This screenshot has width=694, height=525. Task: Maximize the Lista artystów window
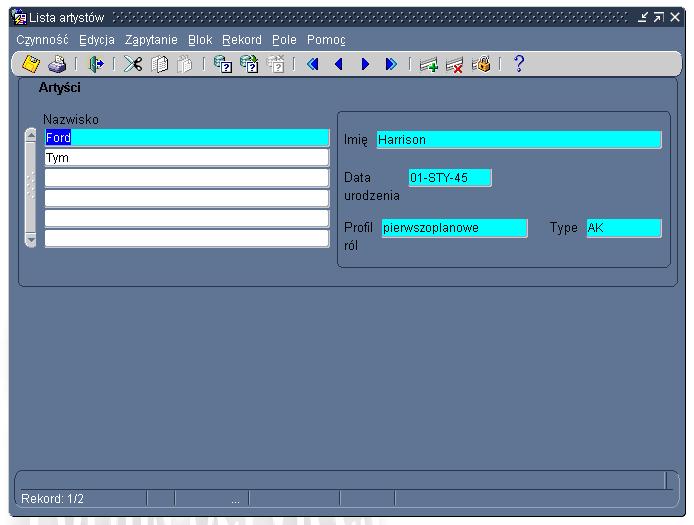coord(659,17)
